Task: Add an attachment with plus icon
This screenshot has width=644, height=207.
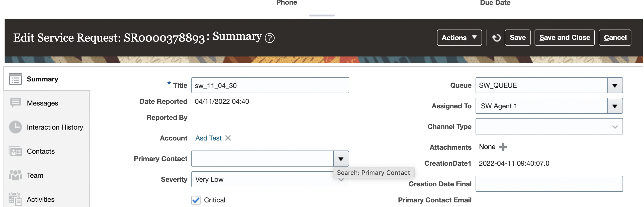Action: pyautogui.click(x=503, y=147)
